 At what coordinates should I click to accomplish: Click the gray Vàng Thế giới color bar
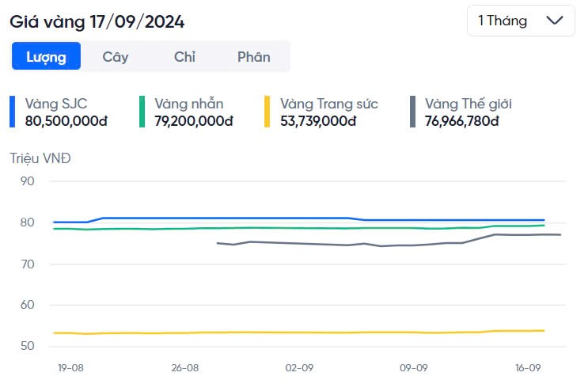(412, 112)
